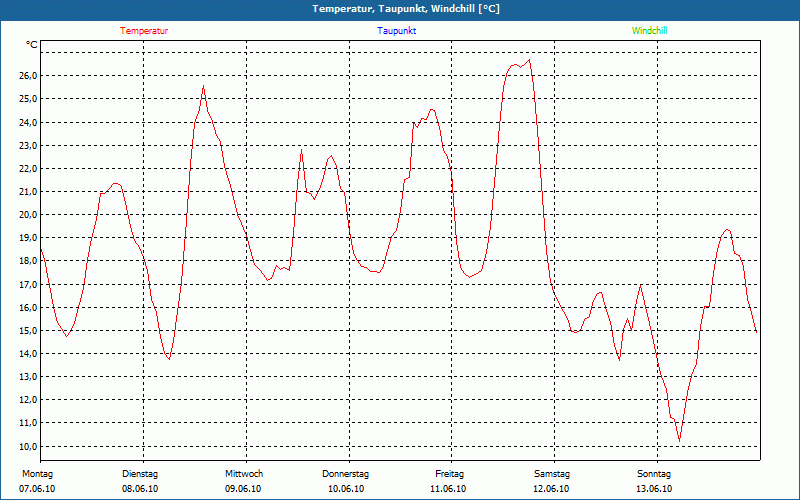Click the 17,0 y-axis value
This screenshot has height=500, width=800.
[29, 284]
